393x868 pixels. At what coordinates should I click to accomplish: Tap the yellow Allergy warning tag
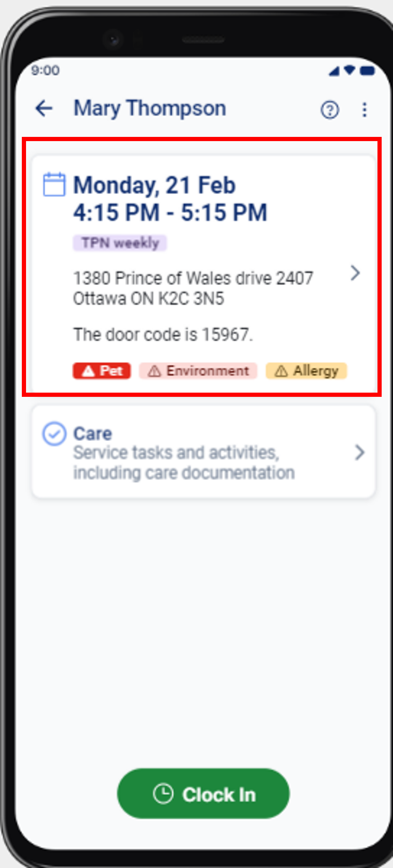pyautogui.click(x=307, y=371)
